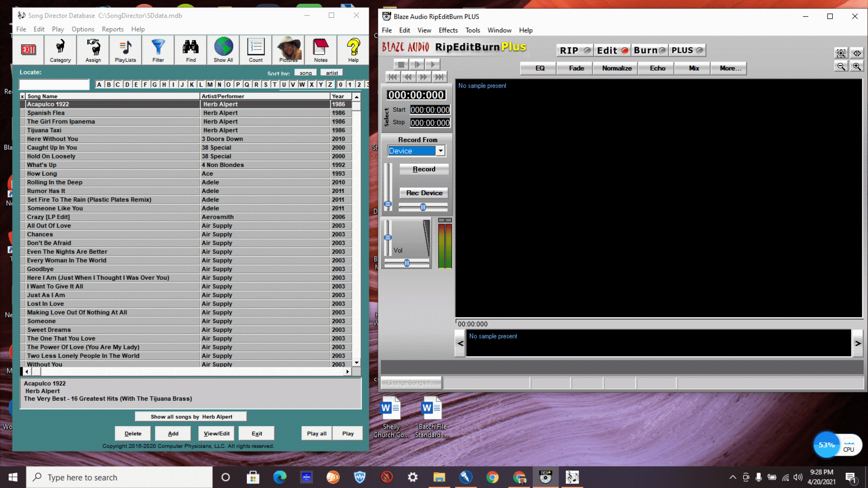The height and width of the screenshot is (488, 868).
Task: Click the Play all button
Action: click(317, 433)
